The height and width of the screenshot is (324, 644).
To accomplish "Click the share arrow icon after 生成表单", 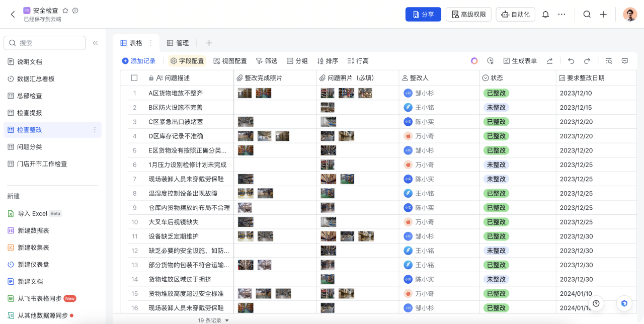I will 550,61.
